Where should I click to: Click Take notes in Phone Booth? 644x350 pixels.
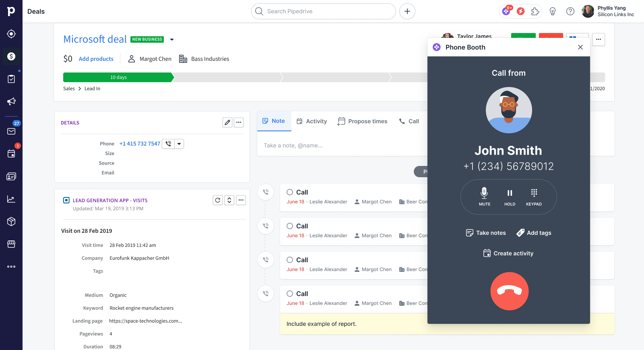point(486,233)
